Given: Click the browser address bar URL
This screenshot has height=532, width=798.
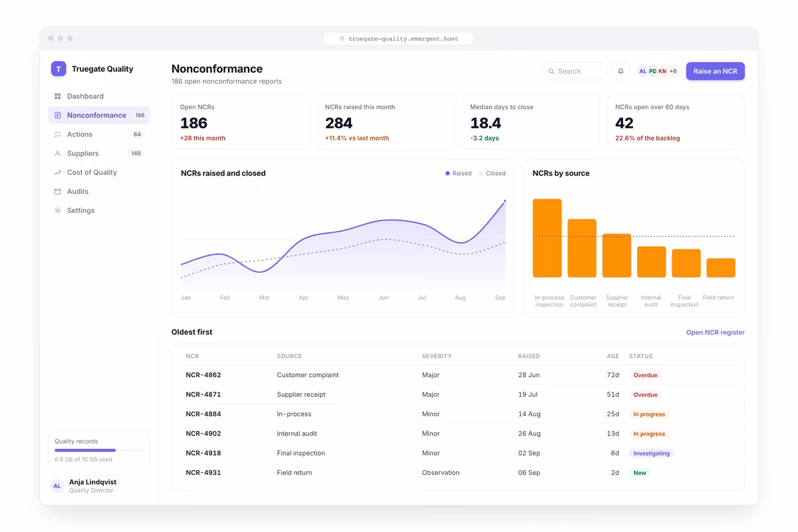Looking at the screenshot, I should point(403,39).
